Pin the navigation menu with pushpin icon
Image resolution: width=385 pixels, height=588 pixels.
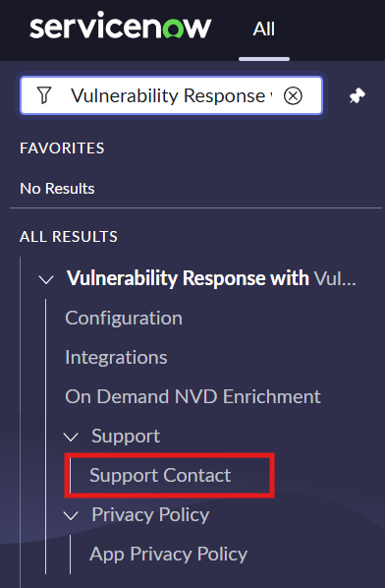coord(357,95)
